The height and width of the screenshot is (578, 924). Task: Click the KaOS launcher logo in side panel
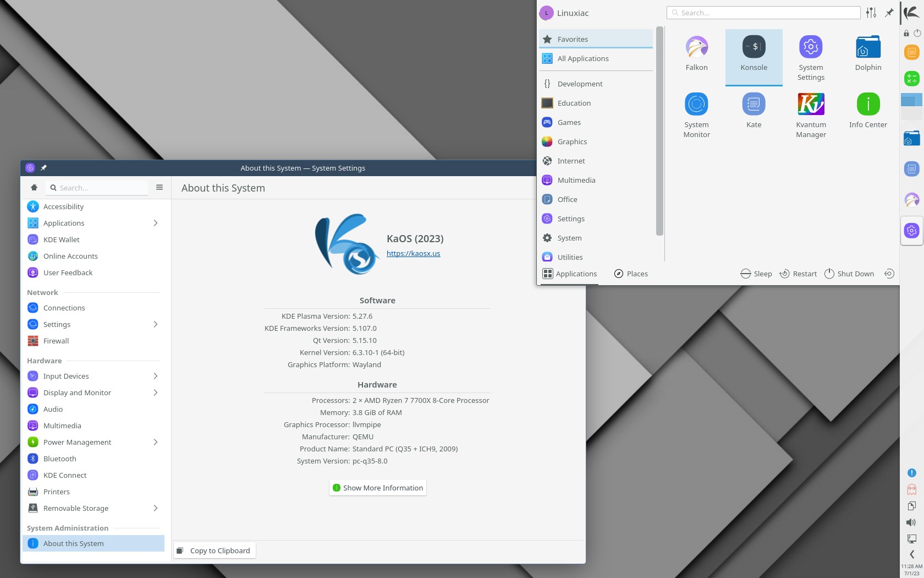(x=912, y=13)
